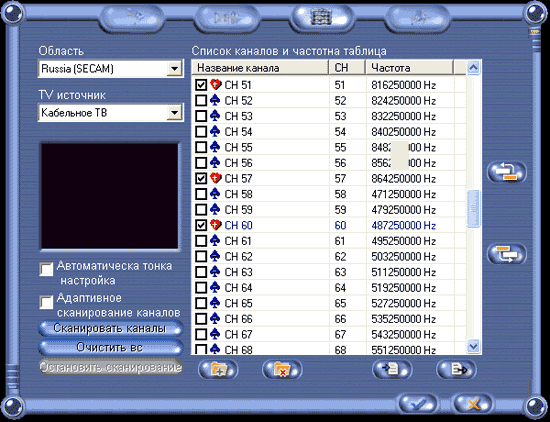The height and width of the screenshot is (422, 550).
Task: Click the channel list scroll-up arrow
Action: click(x=474, y=67)
